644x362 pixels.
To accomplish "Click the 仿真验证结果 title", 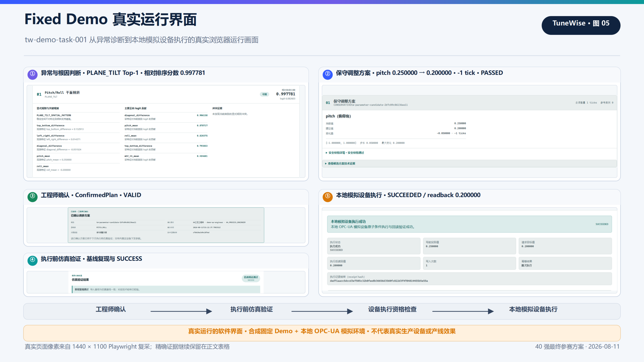I will (x=80, y=280).
